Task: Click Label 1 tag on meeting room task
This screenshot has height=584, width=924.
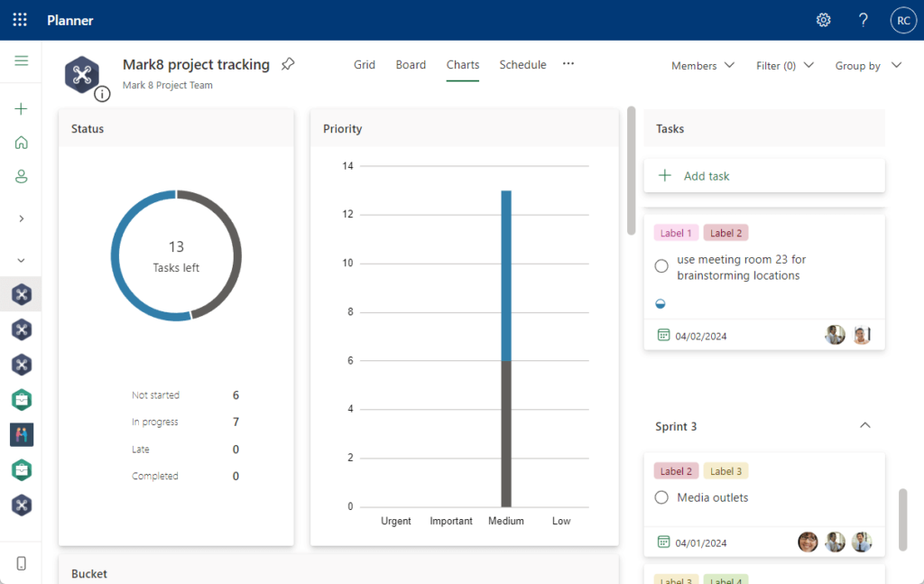Action: pyautogui.click(x=676, y=233)
